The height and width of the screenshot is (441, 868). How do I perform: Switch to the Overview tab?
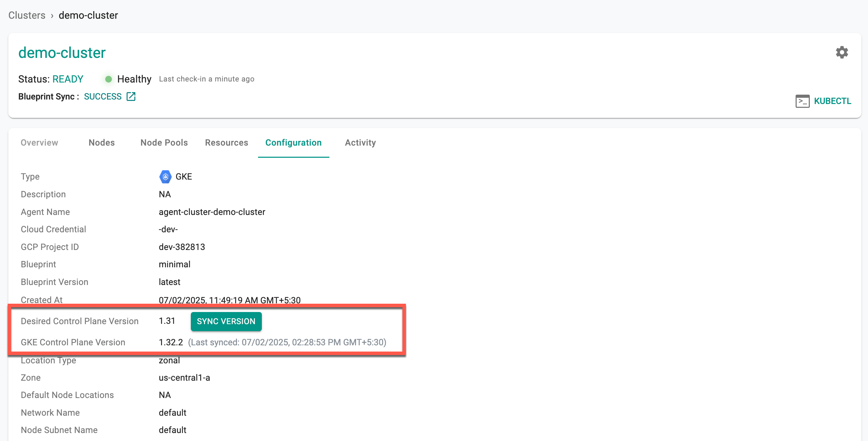(39, 142)
